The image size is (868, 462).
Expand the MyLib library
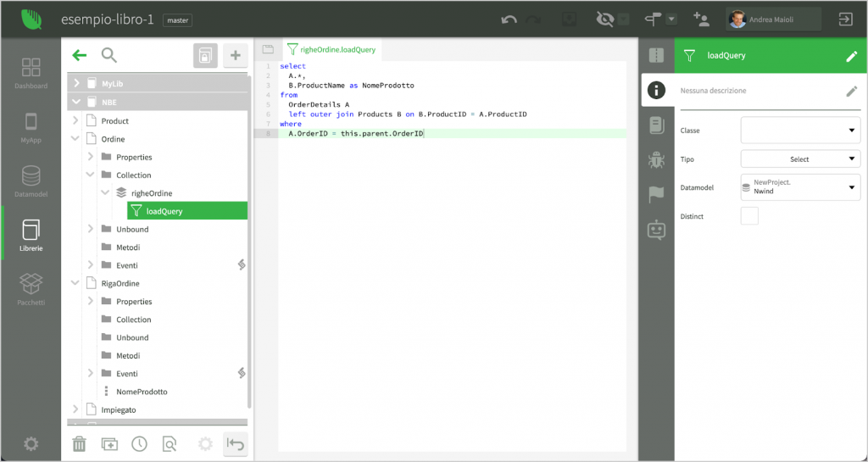(x=76, y=84)
